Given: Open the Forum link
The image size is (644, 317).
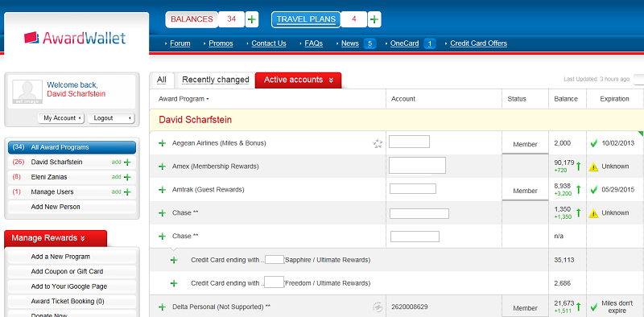Looking at the screenshot, I should tap(180, 43).
